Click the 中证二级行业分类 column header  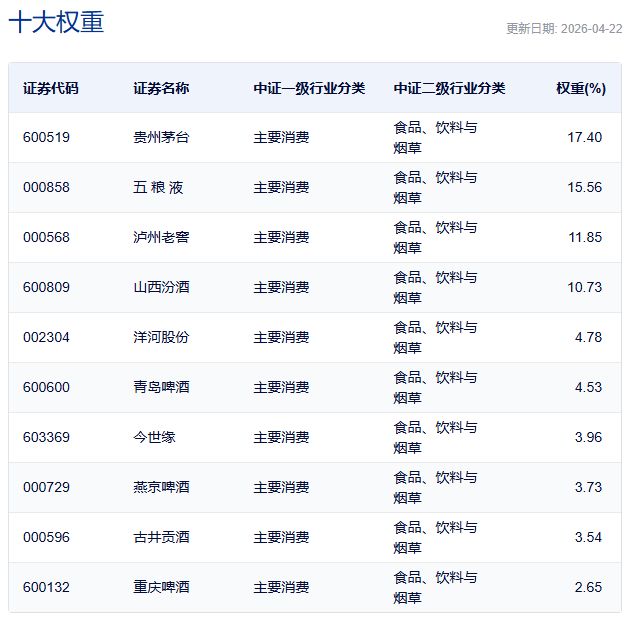449,88
